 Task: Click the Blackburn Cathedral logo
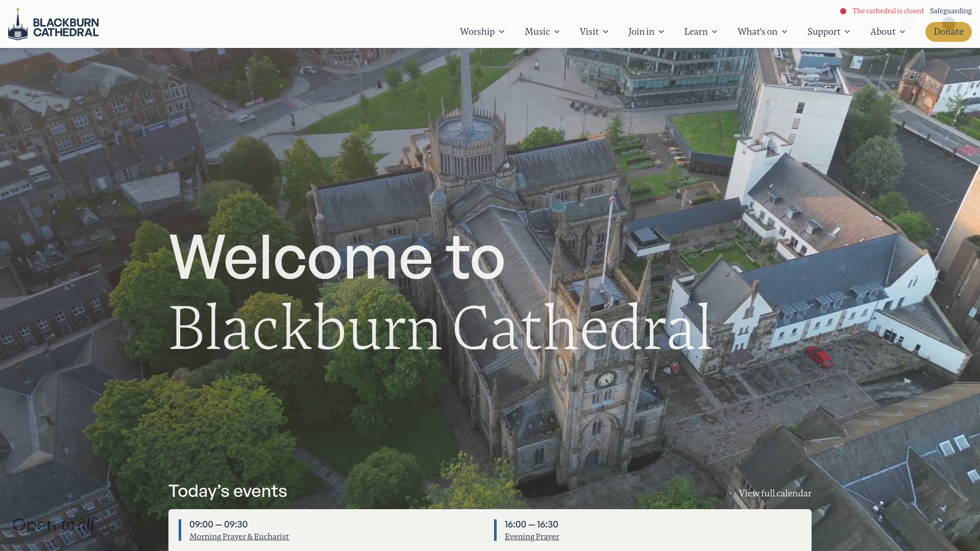click(x=54, y=24)
